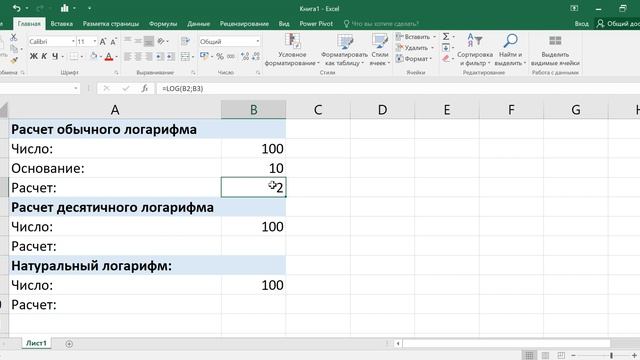The image size is (640, 360).
Task: Open the Рецензирование ribbon tab
Action: tap(244, 24)
